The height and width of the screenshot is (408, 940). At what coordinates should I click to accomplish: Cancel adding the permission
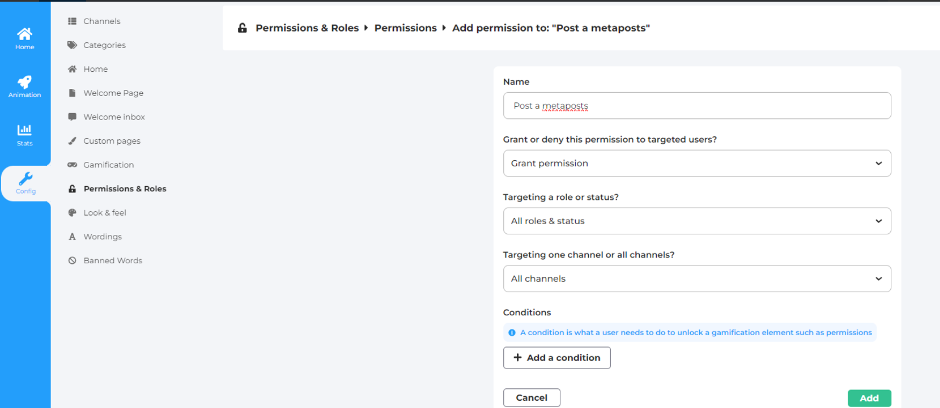click(x=531, y=398)
